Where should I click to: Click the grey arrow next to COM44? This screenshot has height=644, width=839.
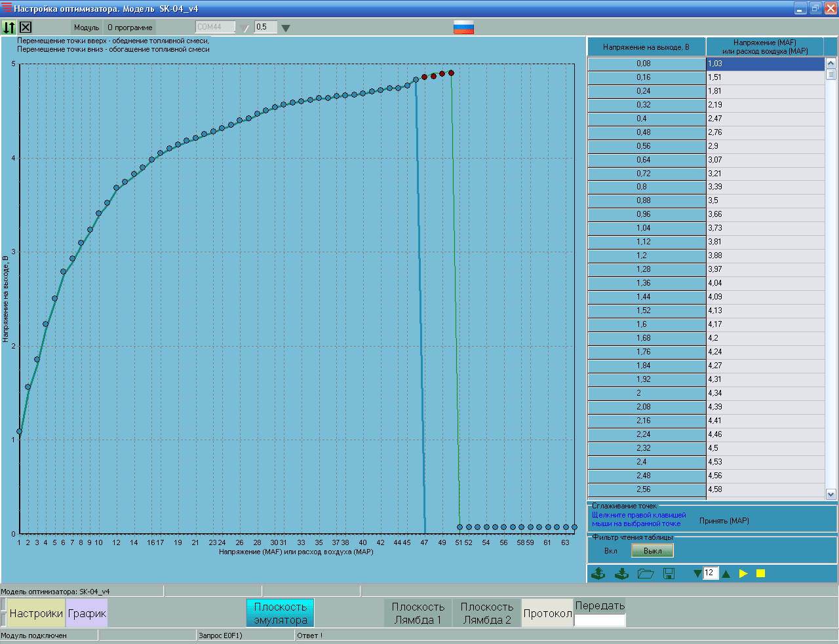244,28
